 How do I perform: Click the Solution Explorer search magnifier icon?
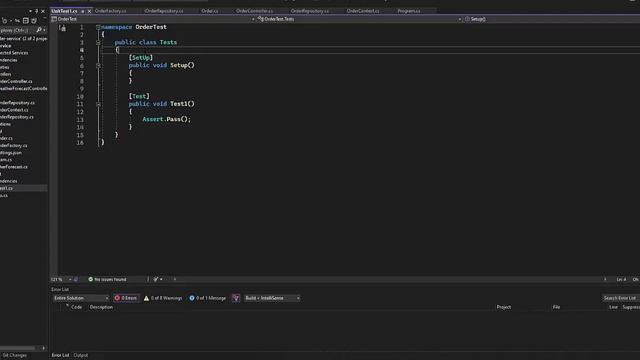pos(39,30)
